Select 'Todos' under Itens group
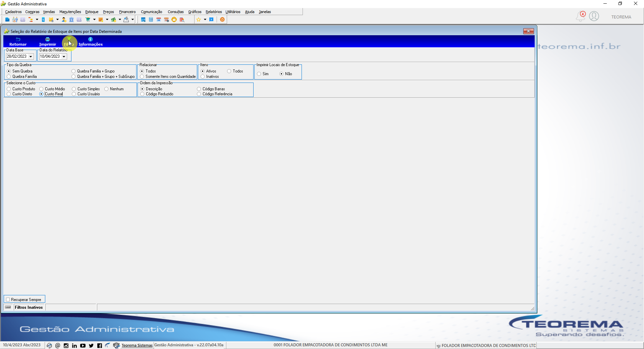 [x=235, y=71]
